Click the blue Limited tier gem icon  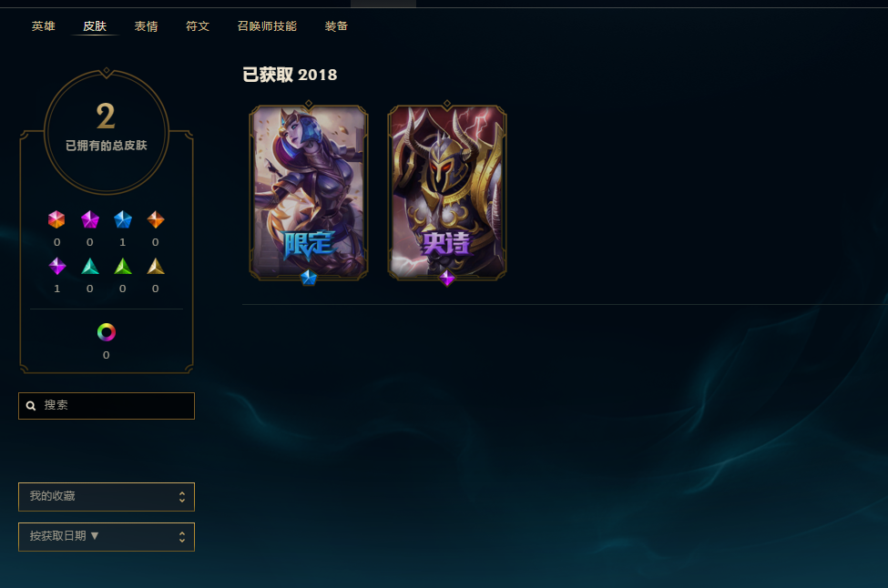click(x=123, y=219)
